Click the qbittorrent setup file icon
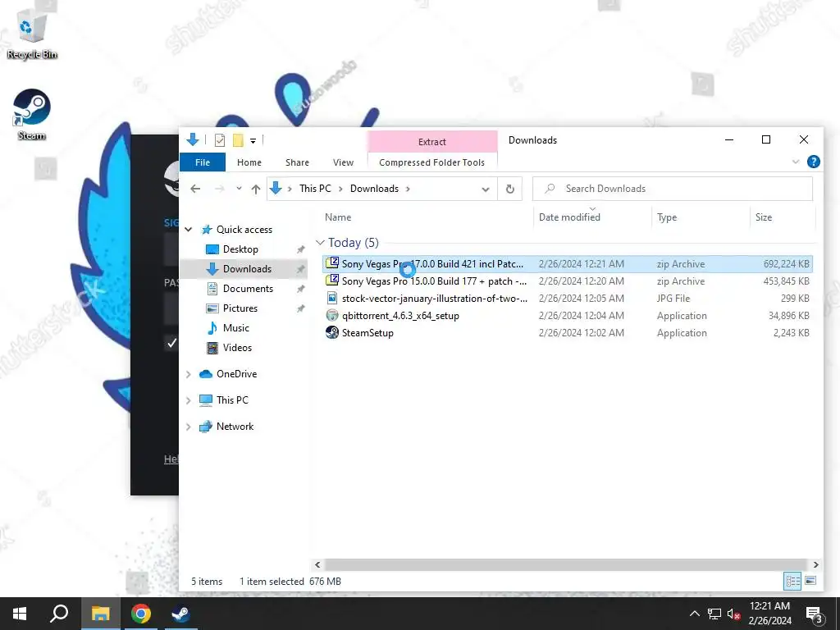This screenshot has height=630, width=840. pyautogui.click(x=332, y=316)
